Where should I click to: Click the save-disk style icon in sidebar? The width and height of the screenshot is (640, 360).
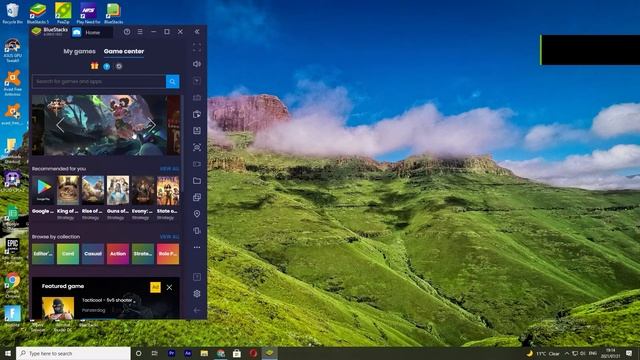[x=197, y=131]
